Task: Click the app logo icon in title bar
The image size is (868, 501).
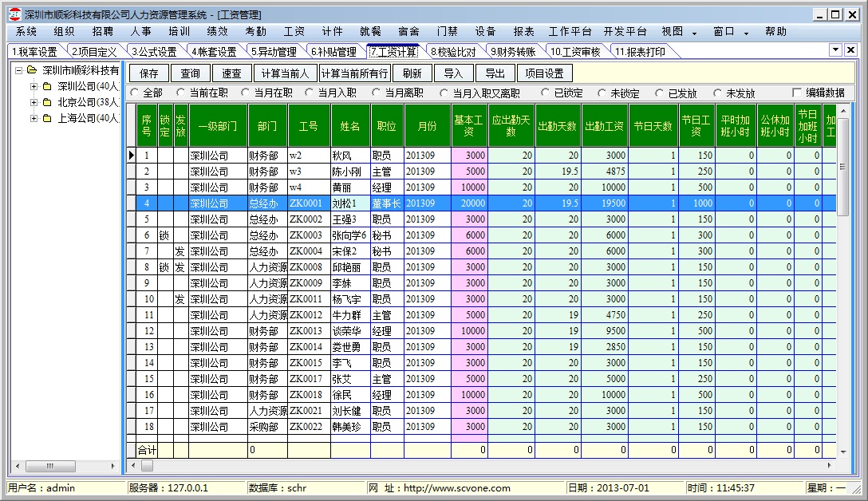Action: point(15,14)
